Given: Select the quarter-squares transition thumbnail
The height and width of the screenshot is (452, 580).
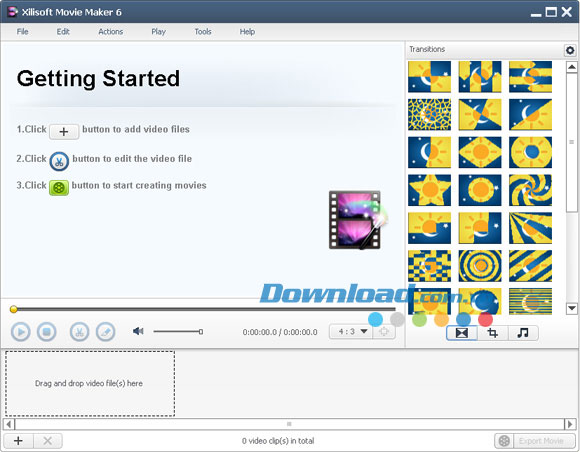Looking at the screenshot, I should click(429, 77).
